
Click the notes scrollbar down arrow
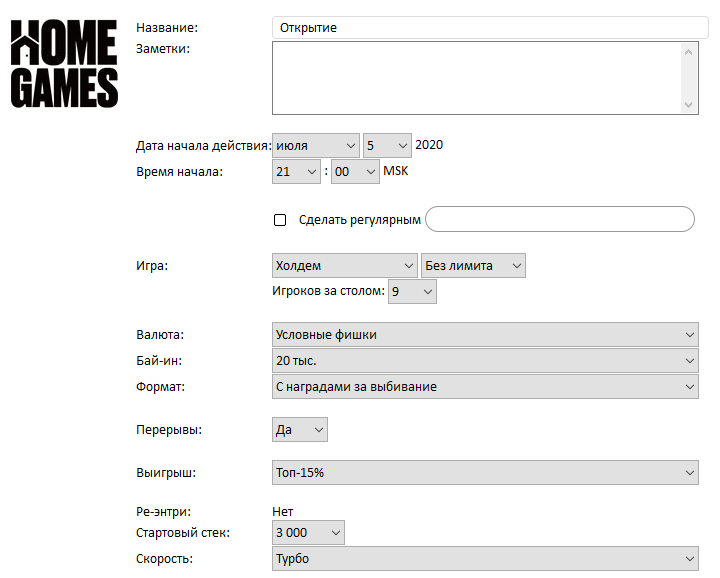[x=688, y=105]
